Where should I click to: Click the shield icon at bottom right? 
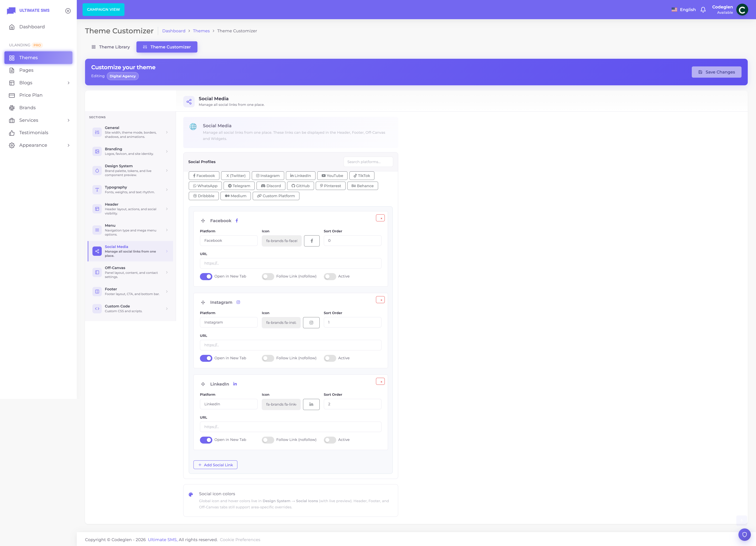(x=744, y=535)
